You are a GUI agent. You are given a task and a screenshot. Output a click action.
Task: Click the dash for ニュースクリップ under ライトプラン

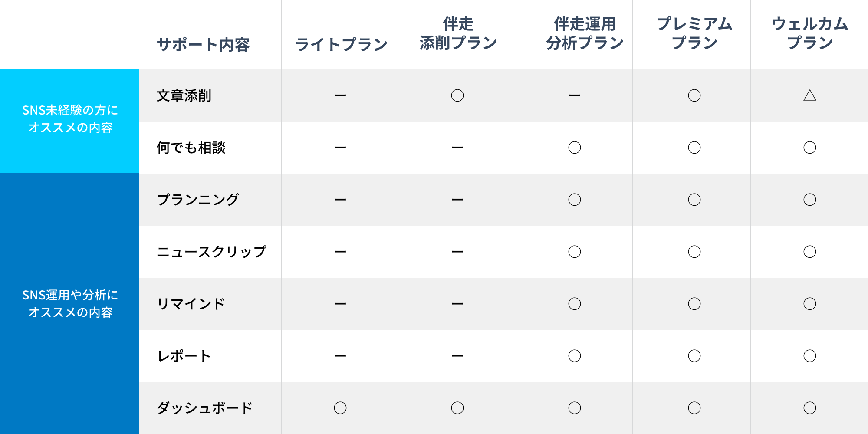340,252
